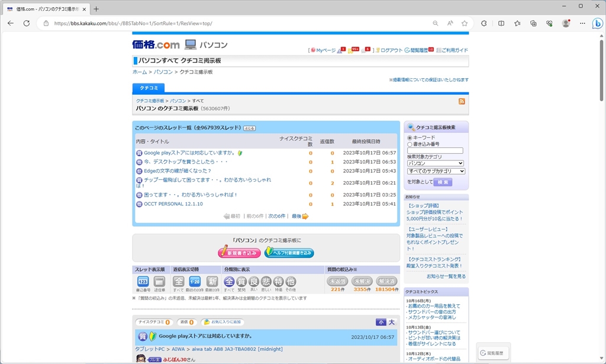Open thread 'Edgeの文字の線が細くなった？'
Screen dimensions: 606x364
(x=178, y=171)
